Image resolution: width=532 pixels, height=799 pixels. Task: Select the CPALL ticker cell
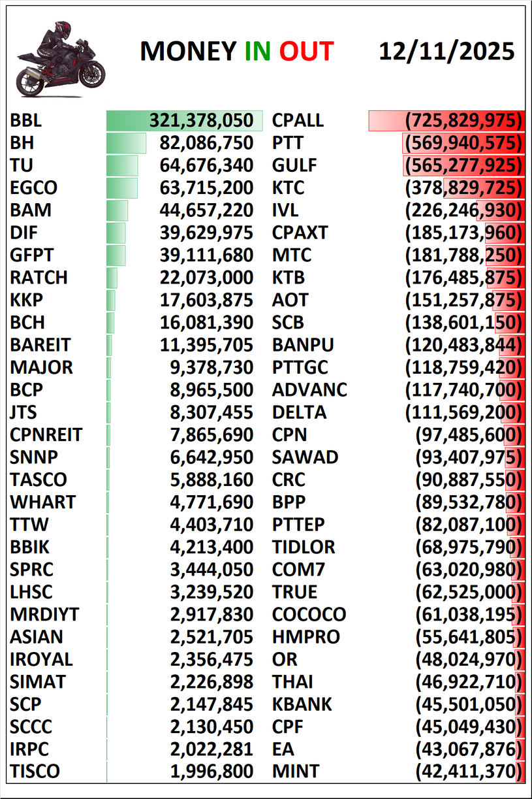point(298,121)
